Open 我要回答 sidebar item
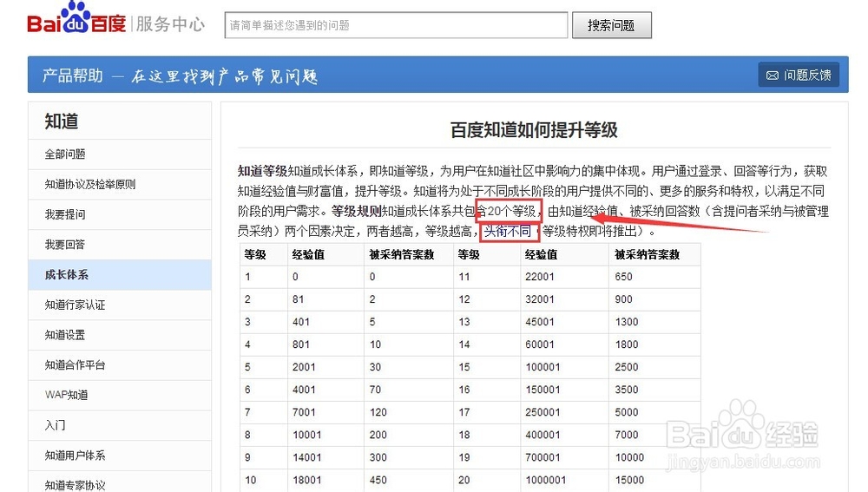868x492 pixels. (120, 245)
